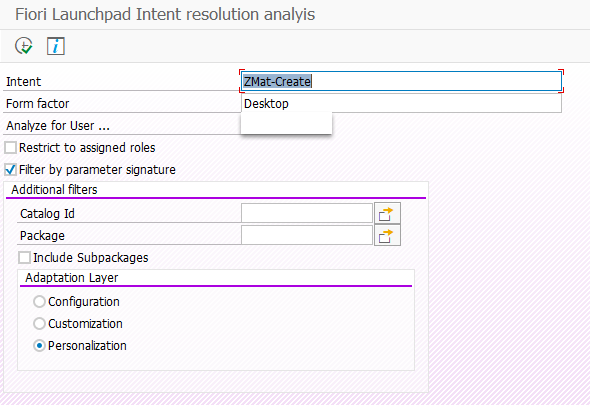Image resolution: width=590 pixels, height=405 pixels.
Task: Open the program documentation info icon
Action: point(56,46)
